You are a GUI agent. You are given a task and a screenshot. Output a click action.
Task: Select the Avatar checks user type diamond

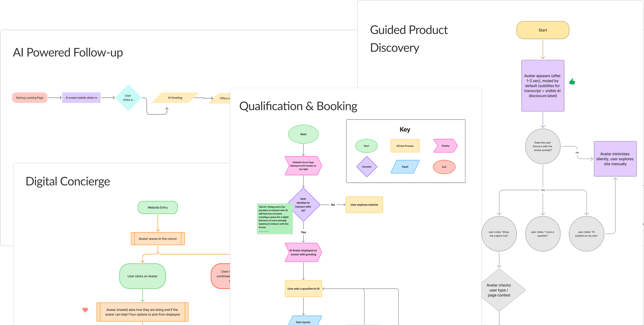pos(499,290)
